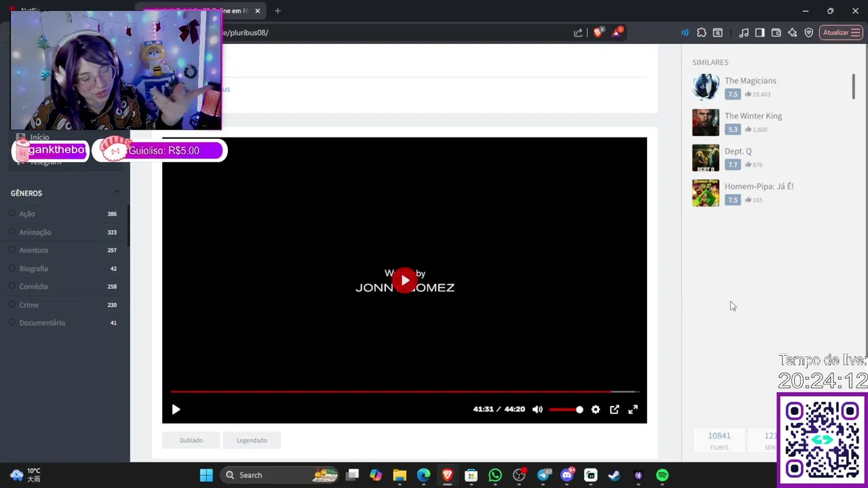The width and height of the screenshot is (868, 488).
Task: Open Telegram from the taskbar
Action: point(544,475)
